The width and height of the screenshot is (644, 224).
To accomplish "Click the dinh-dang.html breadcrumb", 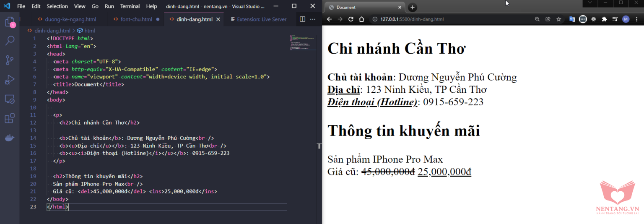I will (52, 31).
